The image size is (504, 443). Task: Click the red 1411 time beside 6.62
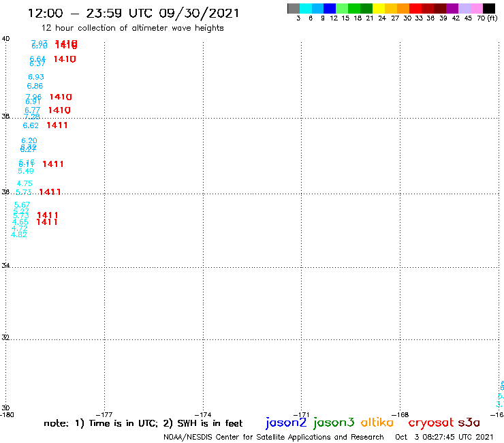pyautogui.click(x=57, y=125)
